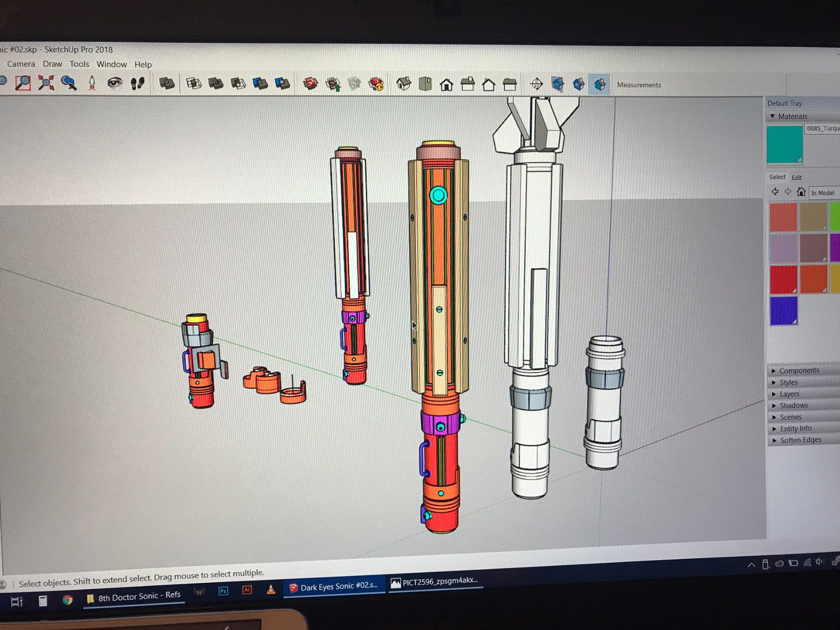Switch to the Top view
The width and height of the screenshot is (840, 630).
[425, 84]
